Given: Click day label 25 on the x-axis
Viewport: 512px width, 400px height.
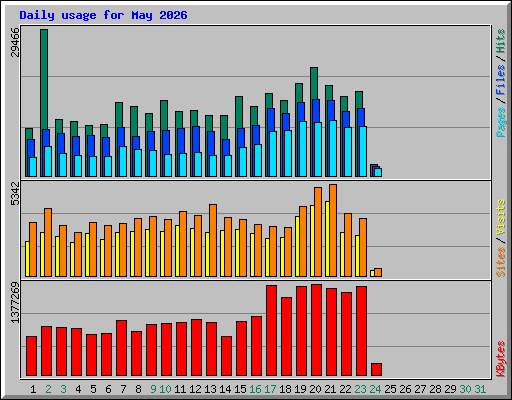Looking at the screenshot, I should 390,389.
